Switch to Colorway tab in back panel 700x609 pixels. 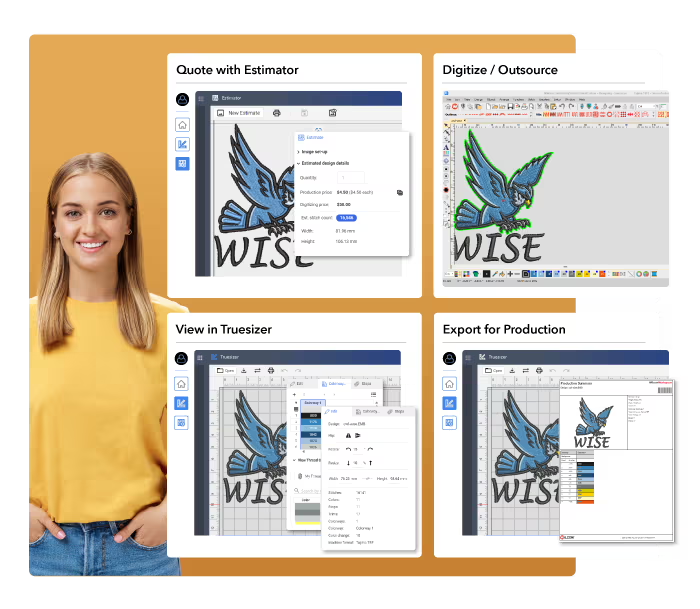(x=334, y=384)
